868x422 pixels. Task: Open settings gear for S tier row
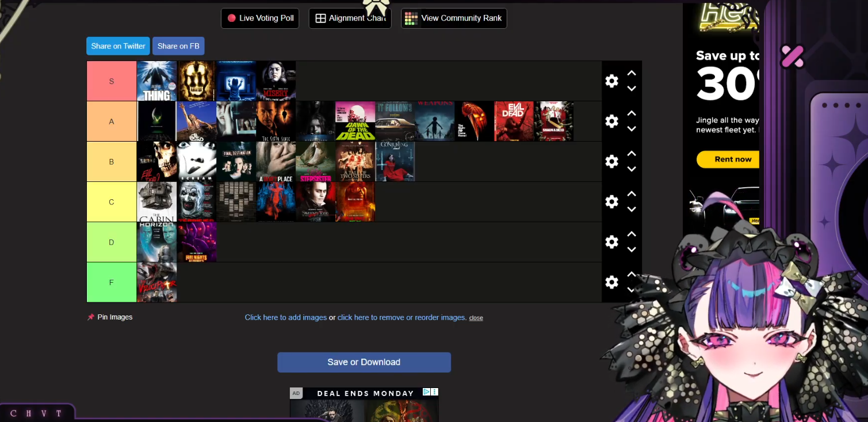(611, 81)
